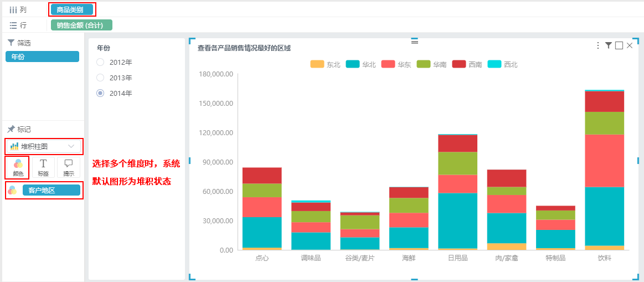This screenshot has width=644, height=282.
Task: Click the 年份 heading of the filter panel
Action: click(x=104, y=48)
